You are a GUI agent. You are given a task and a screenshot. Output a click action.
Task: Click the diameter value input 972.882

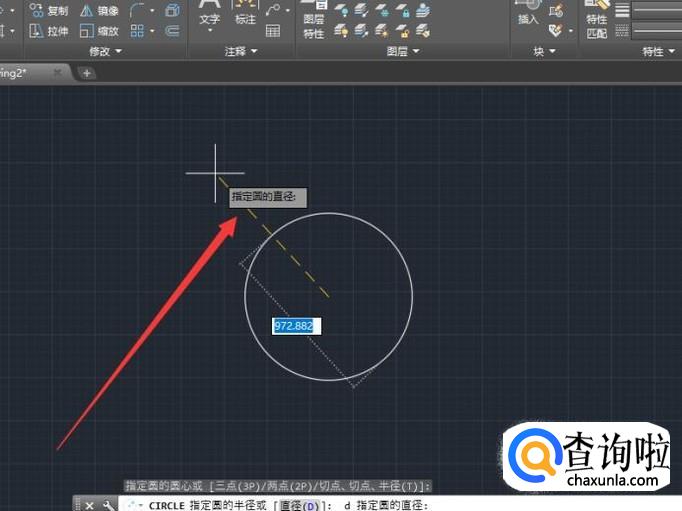297,326
